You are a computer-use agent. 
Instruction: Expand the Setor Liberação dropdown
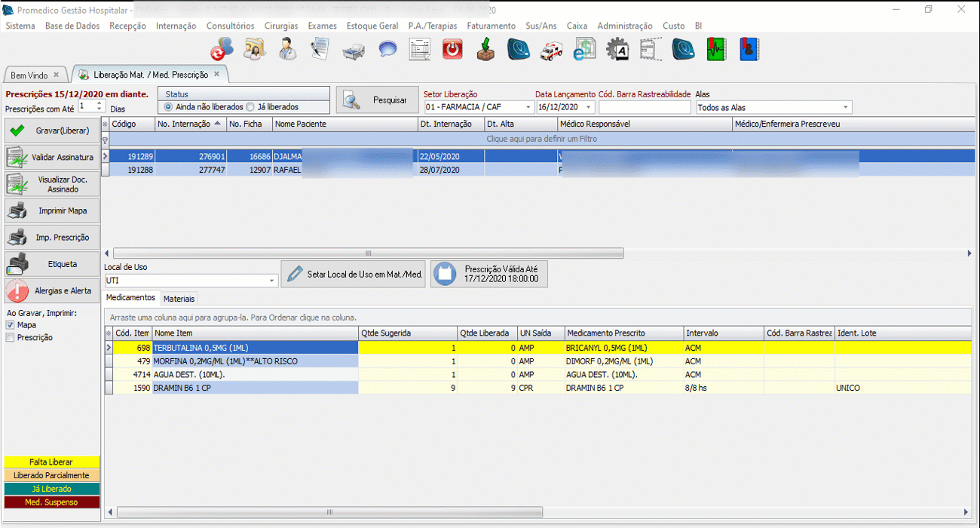click(528, 108)
